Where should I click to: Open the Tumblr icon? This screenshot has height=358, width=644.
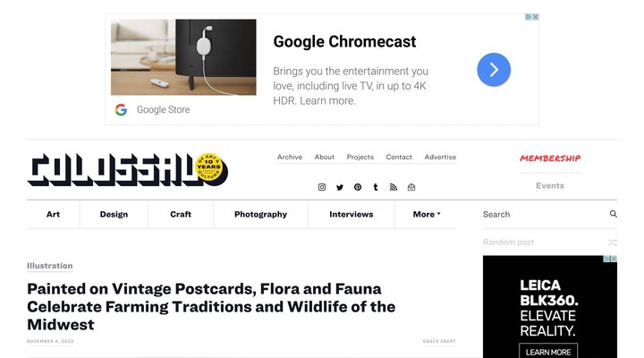[x=376, y=187]
